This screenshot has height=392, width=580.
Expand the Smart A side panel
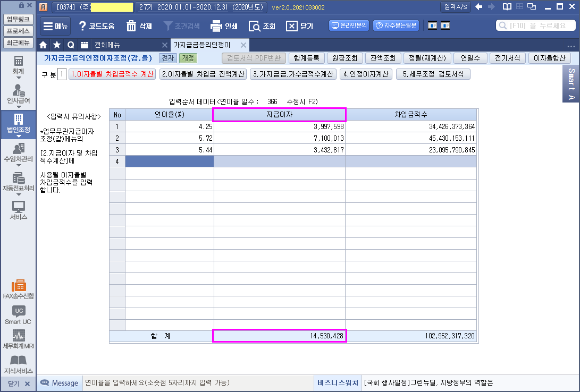point(571,84)
